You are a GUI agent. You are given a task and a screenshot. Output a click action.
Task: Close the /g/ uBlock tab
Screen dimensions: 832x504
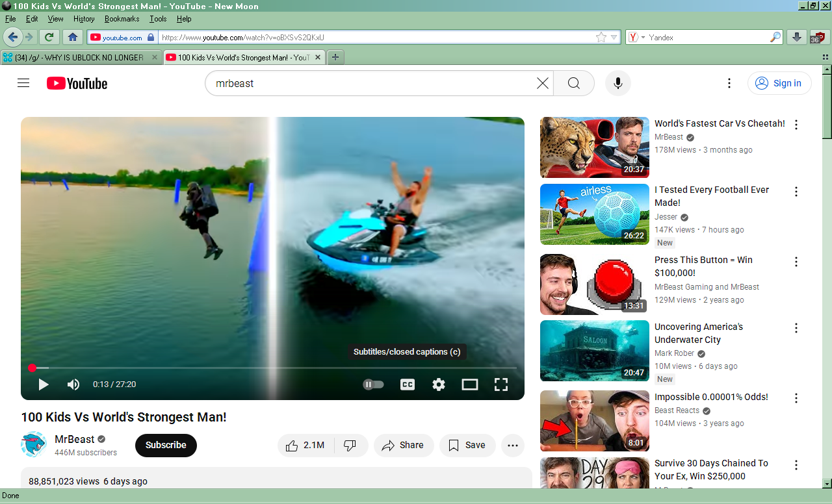[x=155, y=57]
